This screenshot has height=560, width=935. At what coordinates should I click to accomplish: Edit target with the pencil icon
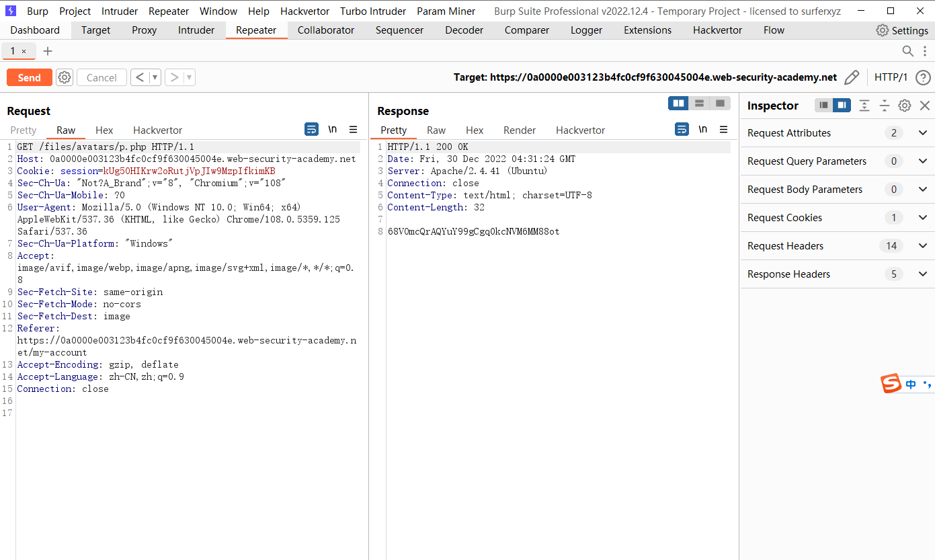point(852,77)
